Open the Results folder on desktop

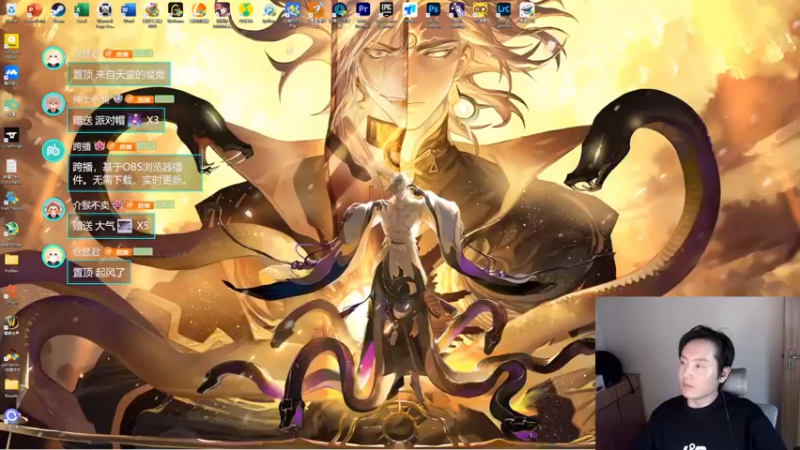11,387
